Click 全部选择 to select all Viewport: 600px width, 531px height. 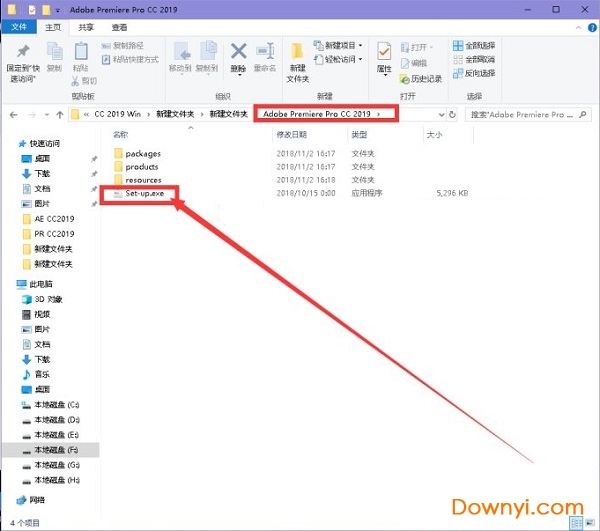[472, 45]
